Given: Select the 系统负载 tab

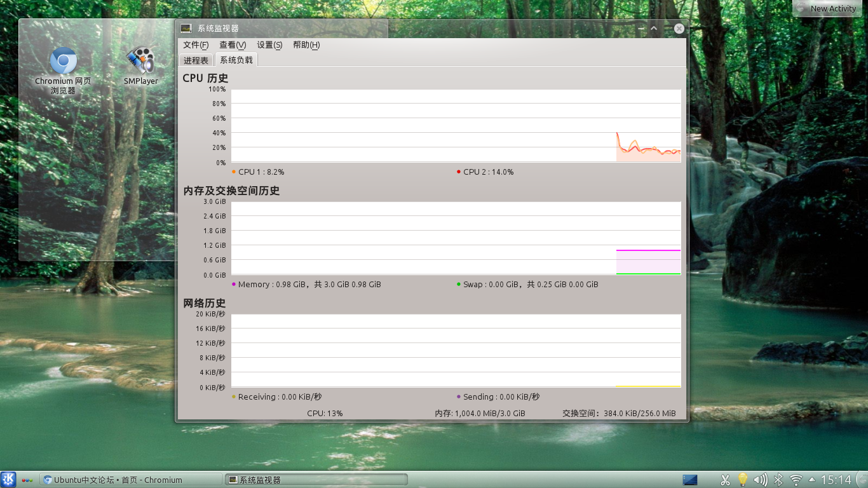Looking at the screenshot, I should 236,60.
